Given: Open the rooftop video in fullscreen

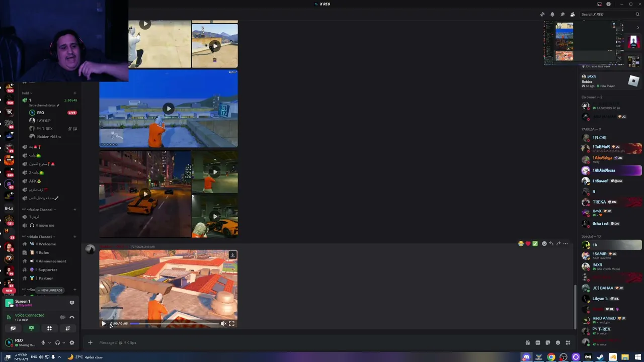Looking at the screenshot, I should pos(231,324).
